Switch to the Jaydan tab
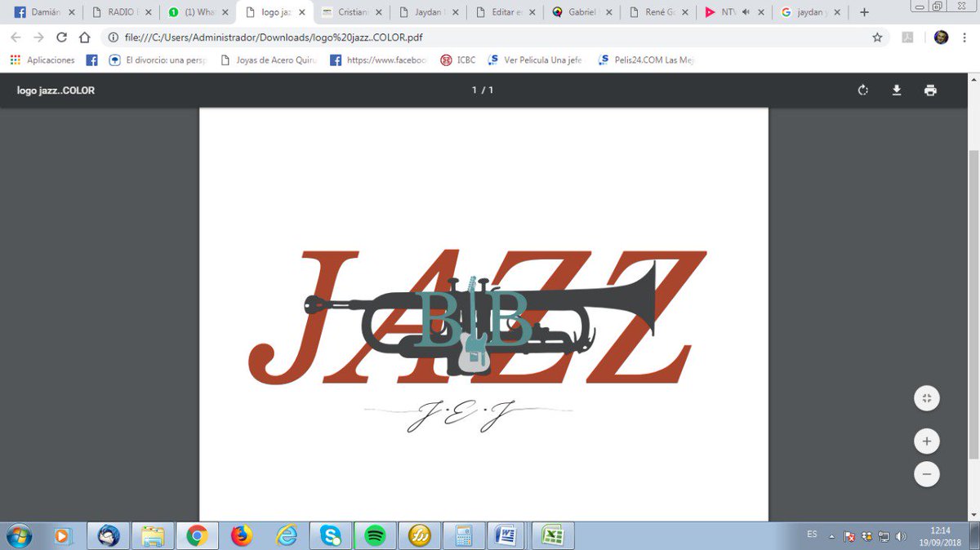The height and width of the screenshot is (550, 980). coord(427,12)
